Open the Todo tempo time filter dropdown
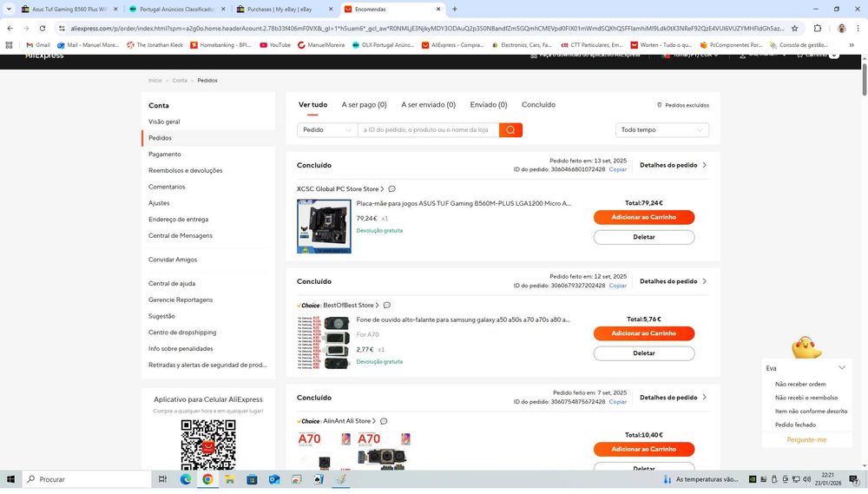This screenshot has height=494, width=868. pyautogui.click(x=662, y=129)
